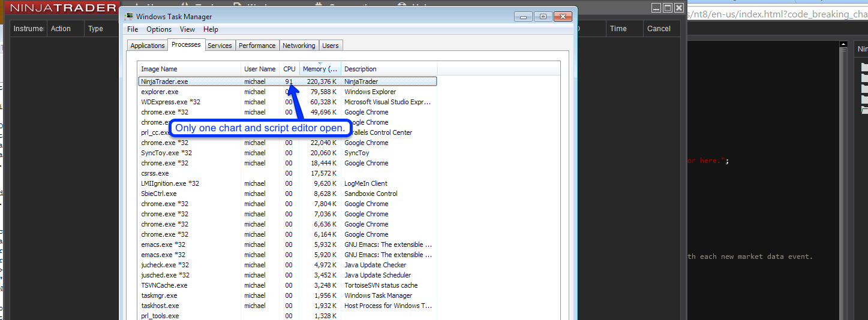Screen dimensions: 868x320
Task: Switch to the Networking tab
Action: 299,46
